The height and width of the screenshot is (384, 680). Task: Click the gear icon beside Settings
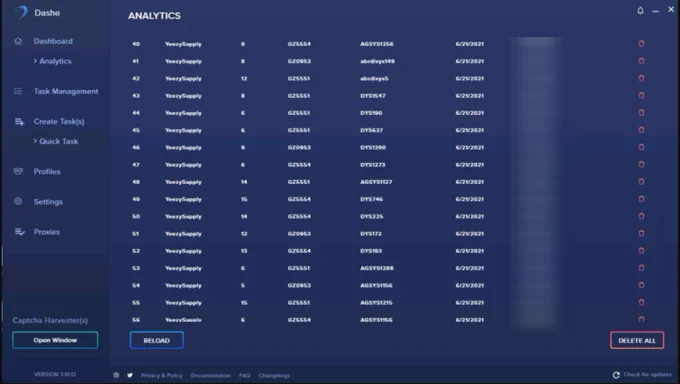(x=18, y=201)
